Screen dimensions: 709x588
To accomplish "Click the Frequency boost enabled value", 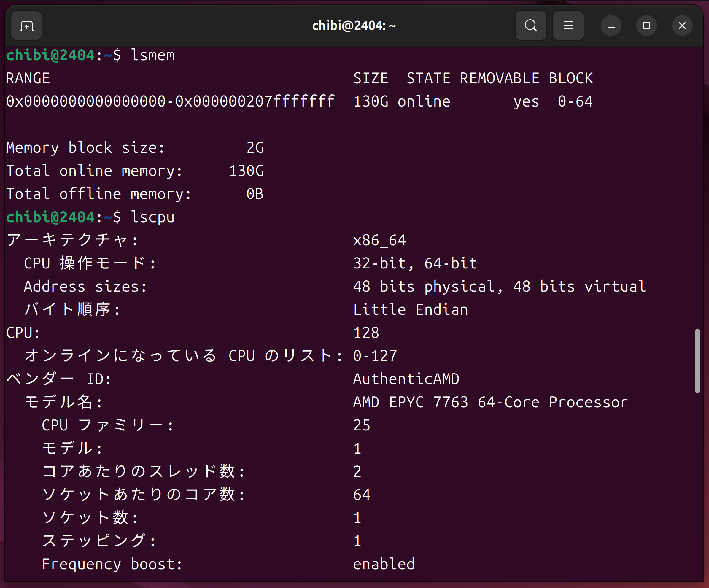I will coord(384,564).
